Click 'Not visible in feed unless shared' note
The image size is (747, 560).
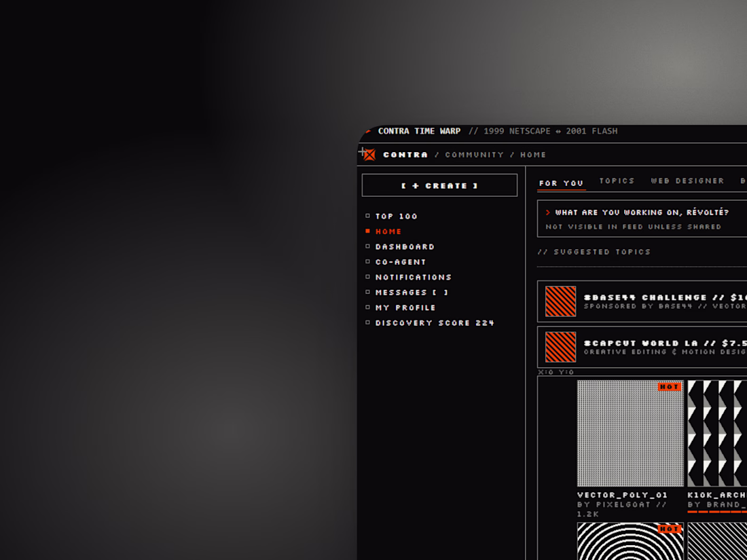(633, 227)
